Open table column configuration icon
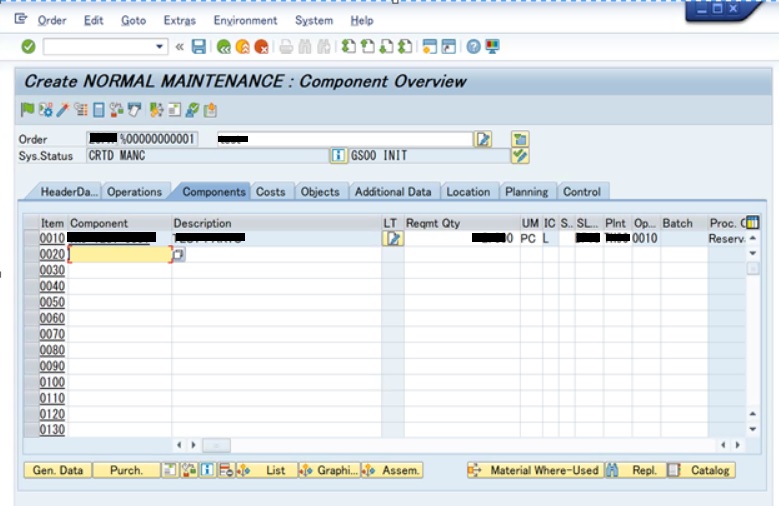The width and height of the screenshot is (779, 506). pyautogui.click(x=752, y=223)
